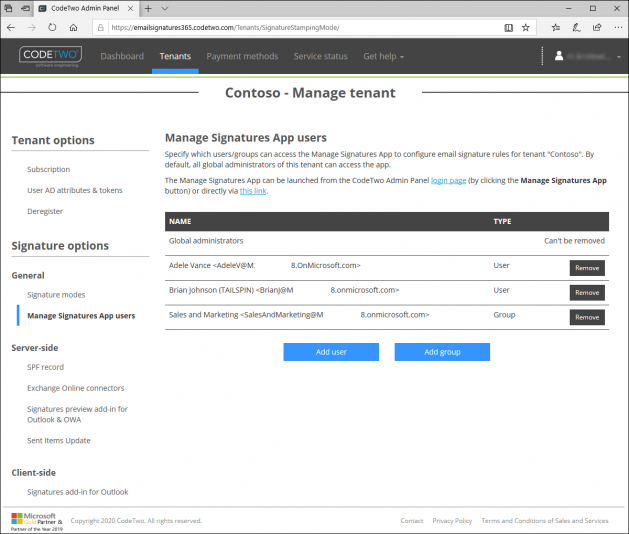Open a new browser tab

(x=148, y=8)
